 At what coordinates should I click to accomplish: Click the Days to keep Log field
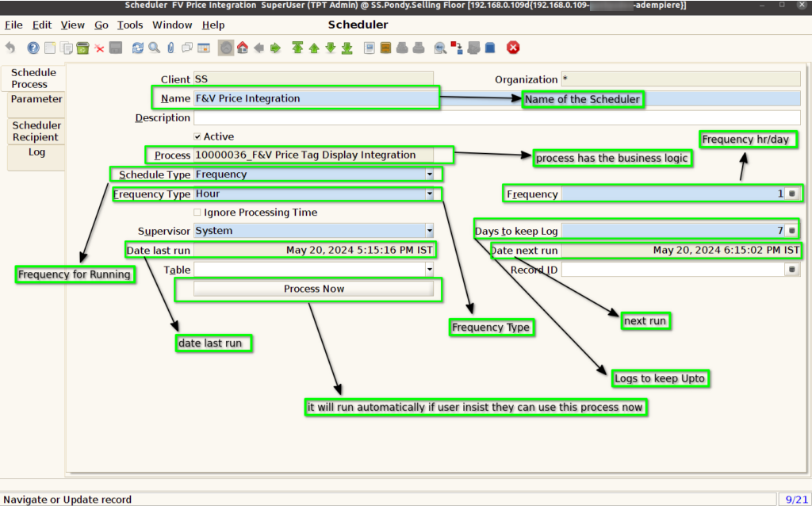tap(673, 231)
